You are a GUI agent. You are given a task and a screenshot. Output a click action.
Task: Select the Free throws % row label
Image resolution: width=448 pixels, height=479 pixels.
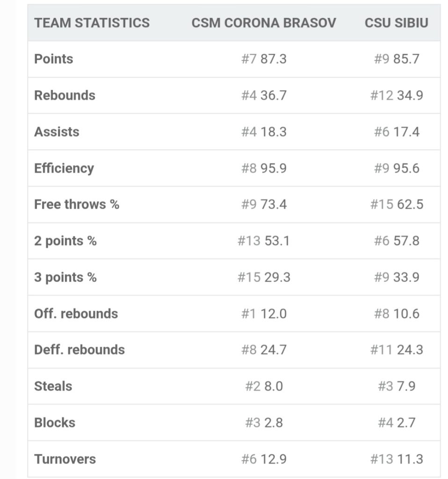pos(77,204)
